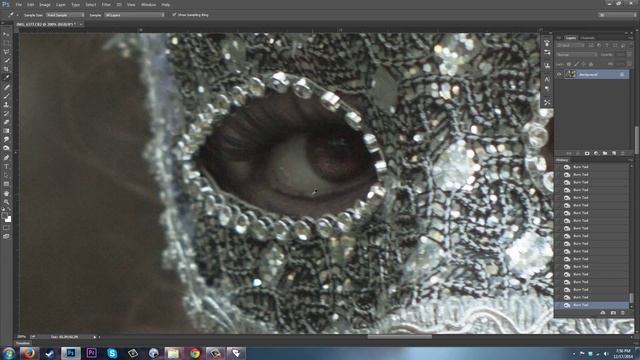Select the last Burn Tool history state
This screenshot has width=640, height=360.
tap(592, 305)
